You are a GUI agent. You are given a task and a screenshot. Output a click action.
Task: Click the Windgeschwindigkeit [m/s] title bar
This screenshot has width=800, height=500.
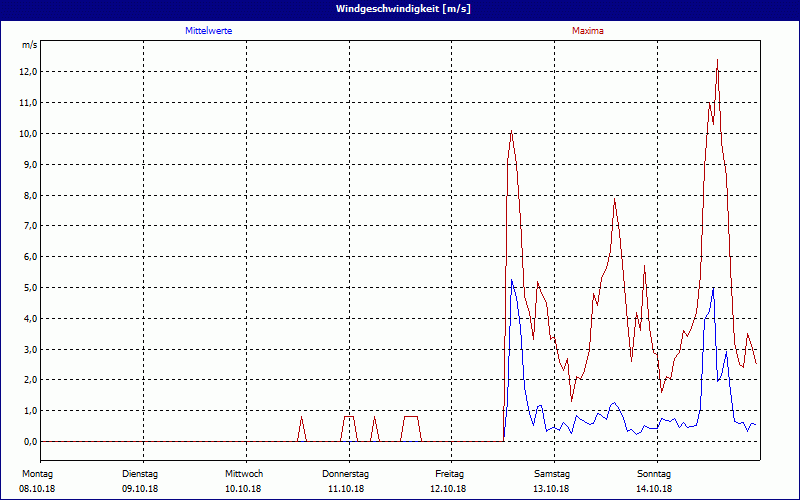(400, 9)
